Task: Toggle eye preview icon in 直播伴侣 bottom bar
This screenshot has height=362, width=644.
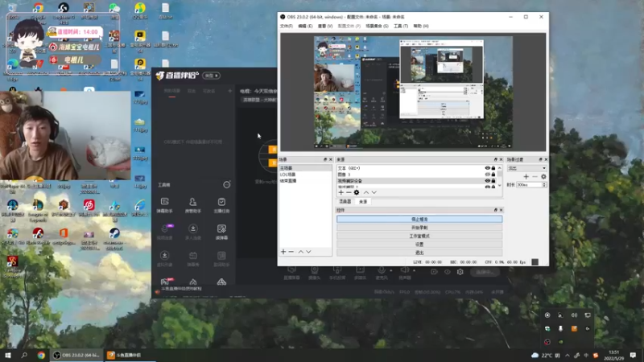Action: pos(448,272)
